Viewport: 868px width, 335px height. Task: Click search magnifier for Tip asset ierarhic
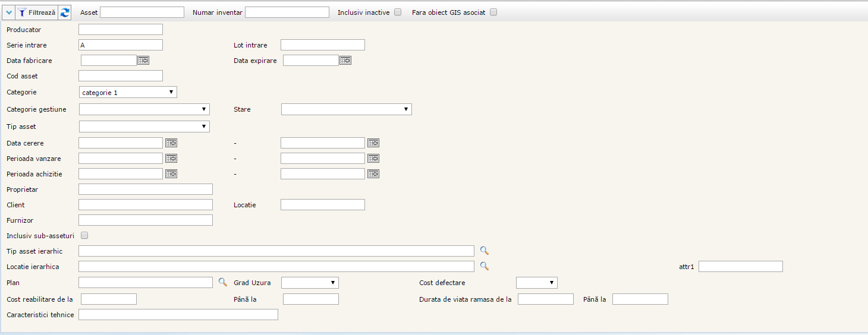(485, 251)
